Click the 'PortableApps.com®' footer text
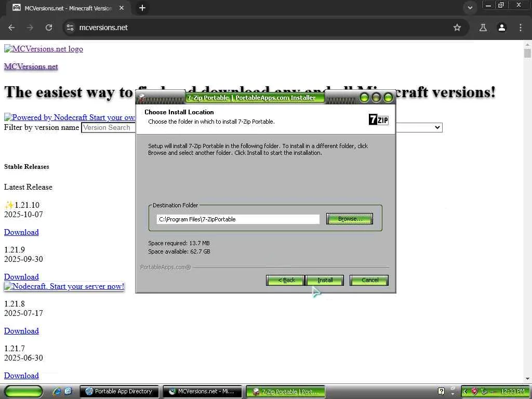The width and height of the screenshot is (532, 399). click(166, 268)
